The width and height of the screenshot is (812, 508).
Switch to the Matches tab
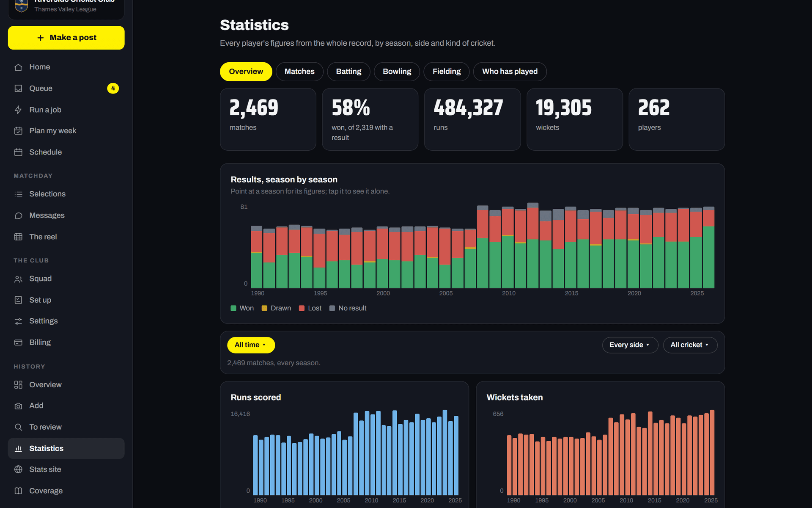pos(299,72)
